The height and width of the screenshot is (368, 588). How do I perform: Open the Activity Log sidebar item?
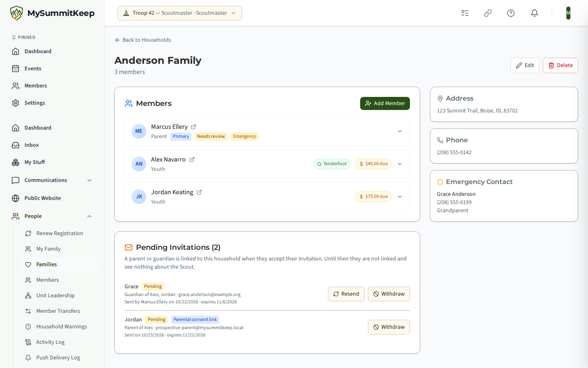tap(59, 342)
